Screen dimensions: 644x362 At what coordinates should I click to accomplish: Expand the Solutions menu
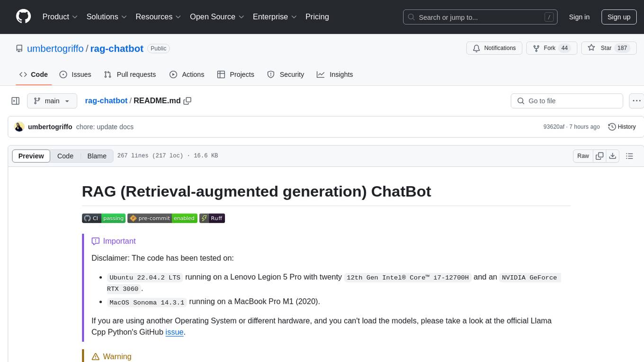107,17
